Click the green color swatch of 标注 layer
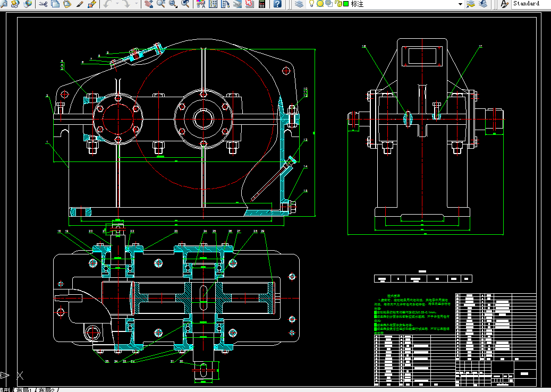Viewport: 551px width, 392px height. pos(346,4)
